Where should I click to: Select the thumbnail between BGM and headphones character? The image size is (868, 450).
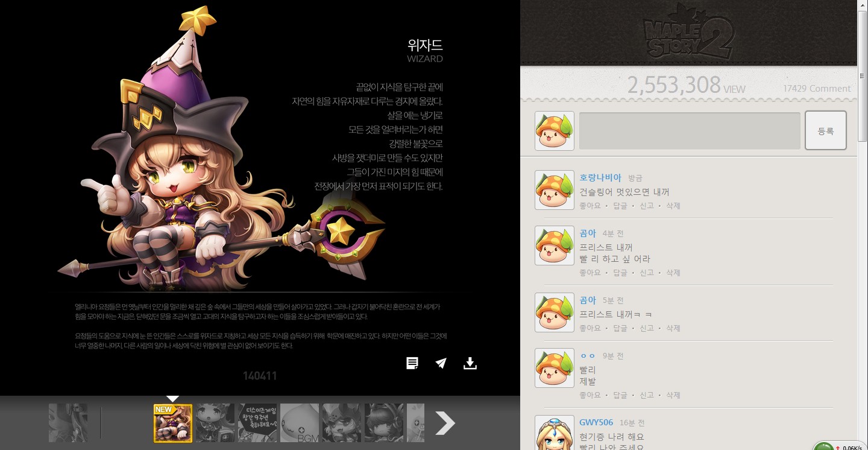[x=342, y=423]
